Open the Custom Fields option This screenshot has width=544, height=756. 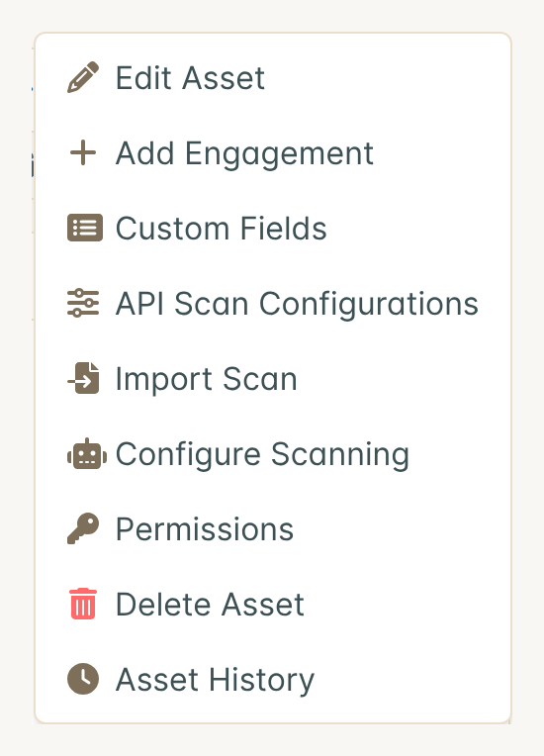[x=273, y=228]
